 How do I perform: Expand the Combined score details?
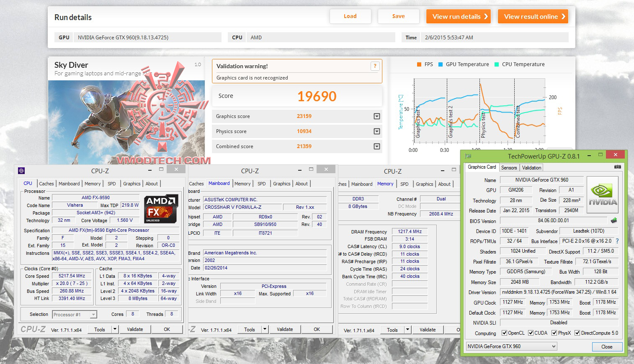point(377,146)
